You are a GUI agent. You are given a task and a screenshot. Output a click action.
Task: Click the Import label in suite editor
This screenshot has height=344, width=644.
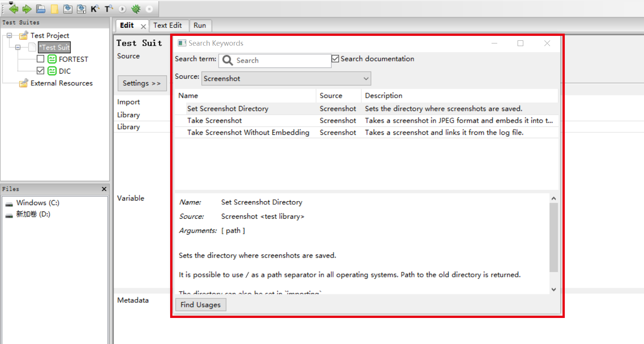point(128,102)
